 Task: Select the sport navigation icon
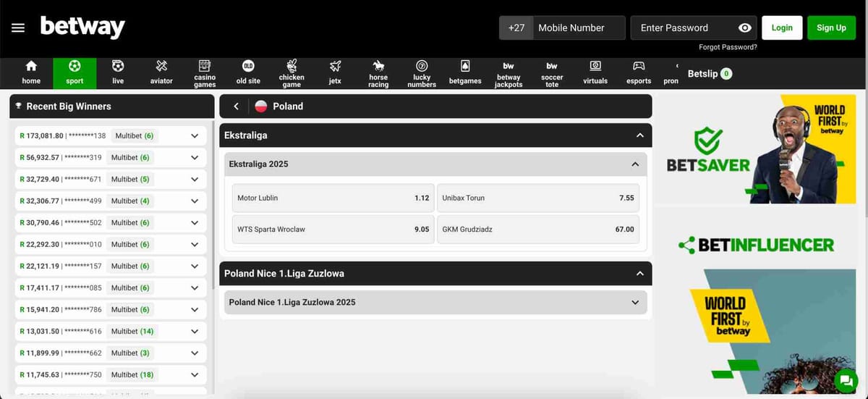[75, 73]
